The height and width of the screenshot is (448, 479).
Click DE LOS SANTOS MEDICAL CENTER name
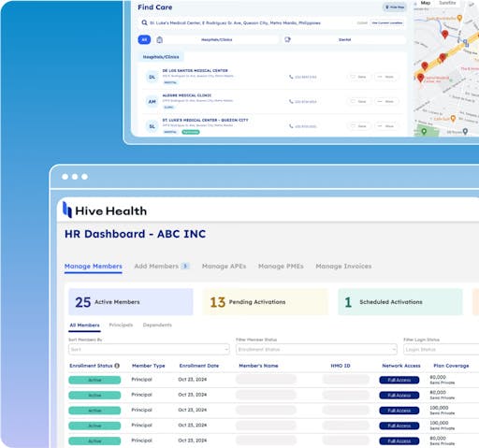click(195, 71)
